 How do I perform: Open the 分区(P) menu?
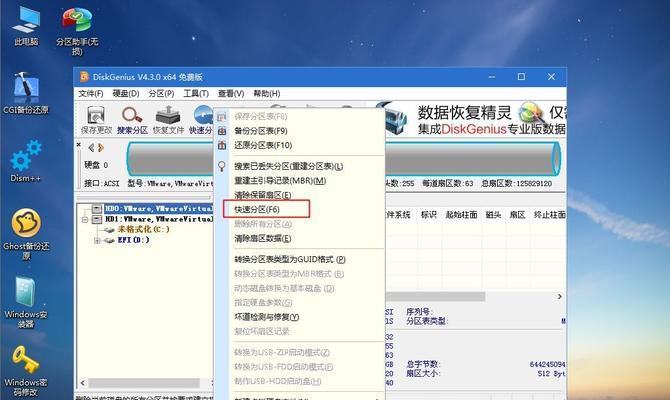161,93
